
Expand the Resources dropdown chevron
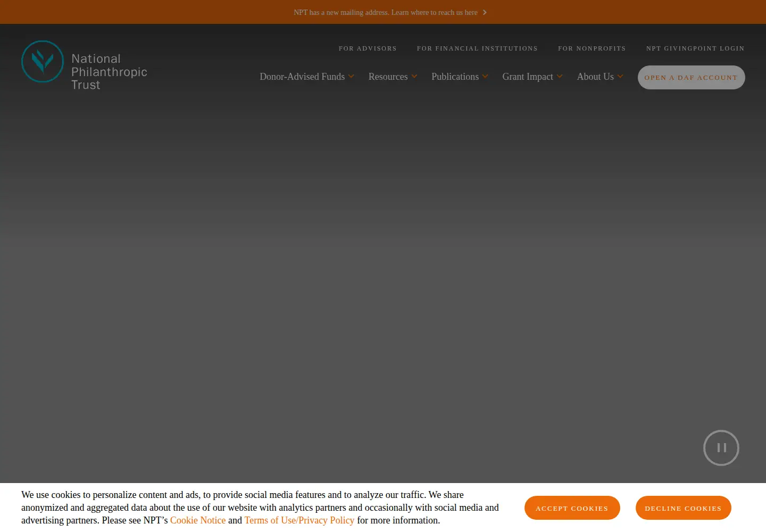(414, 77)
